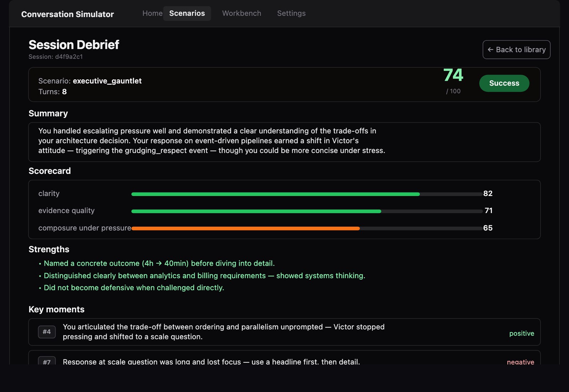Image resolution: width=569 pixels, height=392 pixels.
Task: Click the orange composure under pressure bar
Action: [x=245, y=228]
